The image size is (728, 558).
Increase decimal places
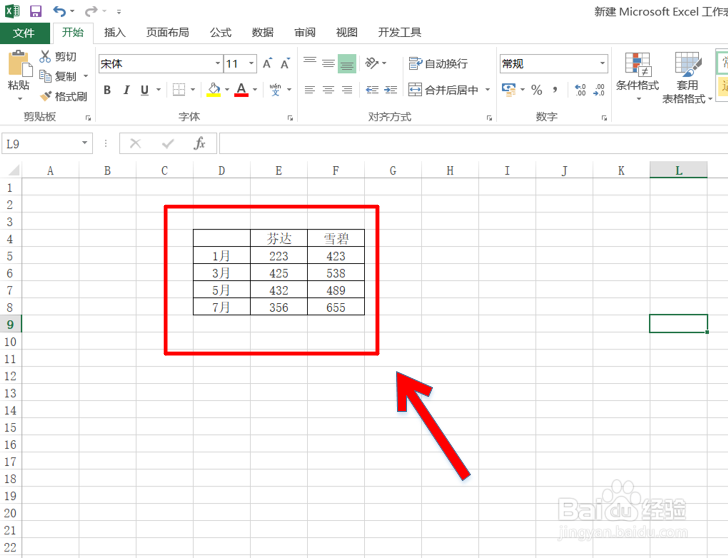pyautogui.click(x=580, y=90)
